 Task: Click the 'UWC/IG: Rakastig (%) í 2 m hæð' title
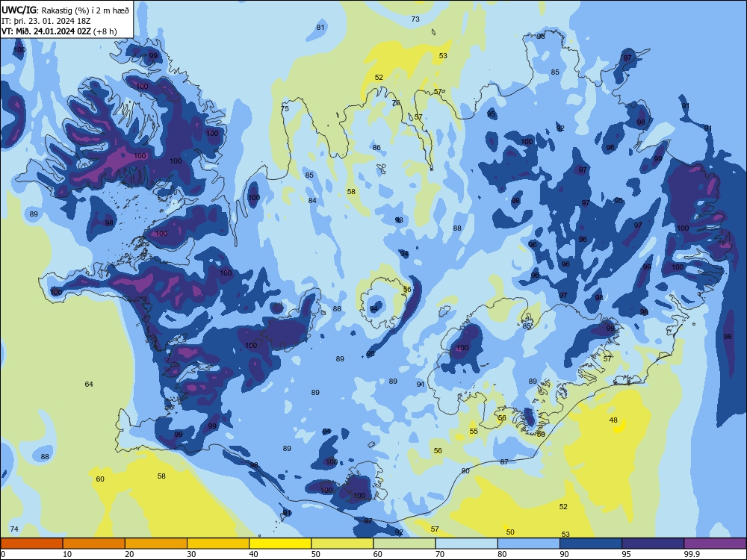[65, 10]
